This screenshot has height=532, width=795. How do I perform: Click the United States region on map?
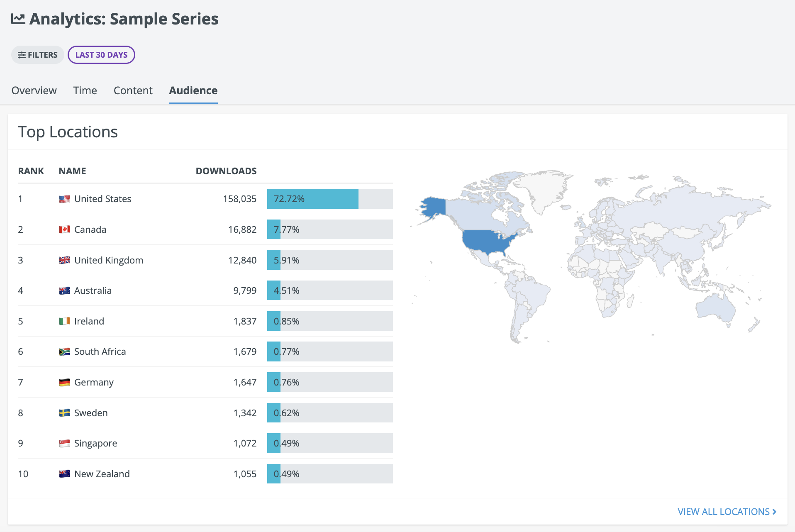488,241
